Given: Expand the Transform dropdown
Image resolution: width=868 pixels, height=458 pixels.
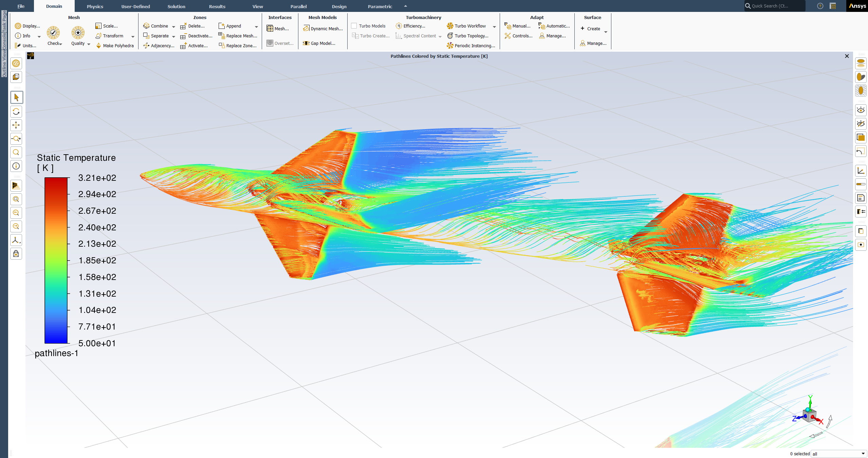Looking at the screenshot, I should pos(133,36).
